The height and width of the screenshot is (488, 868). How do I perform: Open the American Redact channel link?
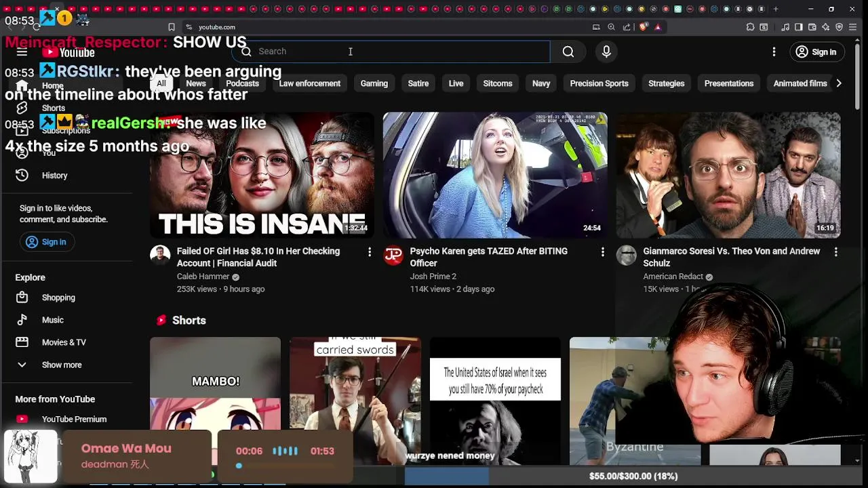tap(673, 277)
